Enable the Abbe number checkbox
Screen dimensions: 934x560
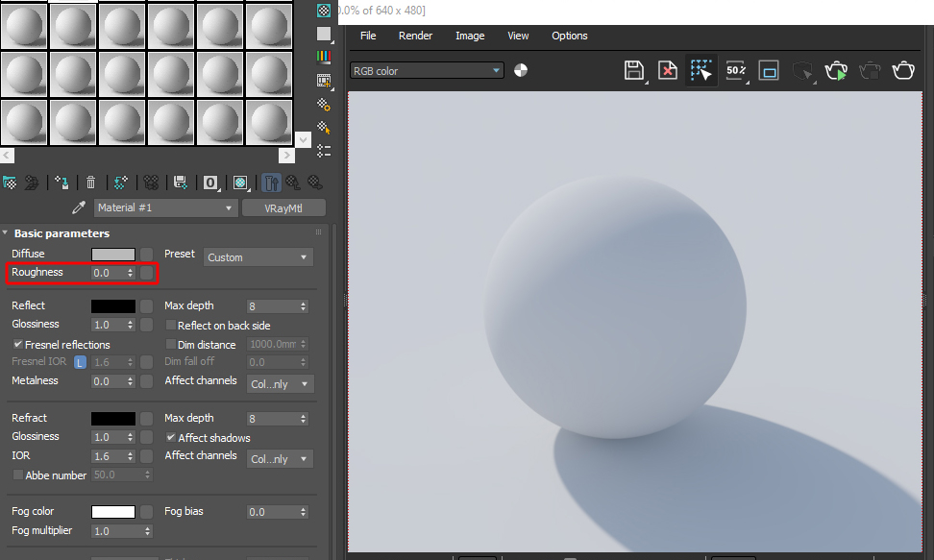tap(18, 475)
